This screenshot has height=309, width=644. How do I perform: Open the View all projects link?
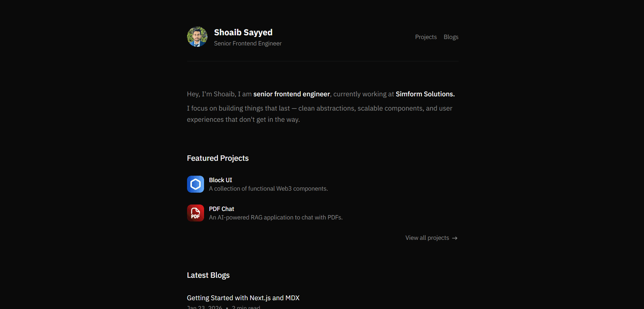click(427, 238)
